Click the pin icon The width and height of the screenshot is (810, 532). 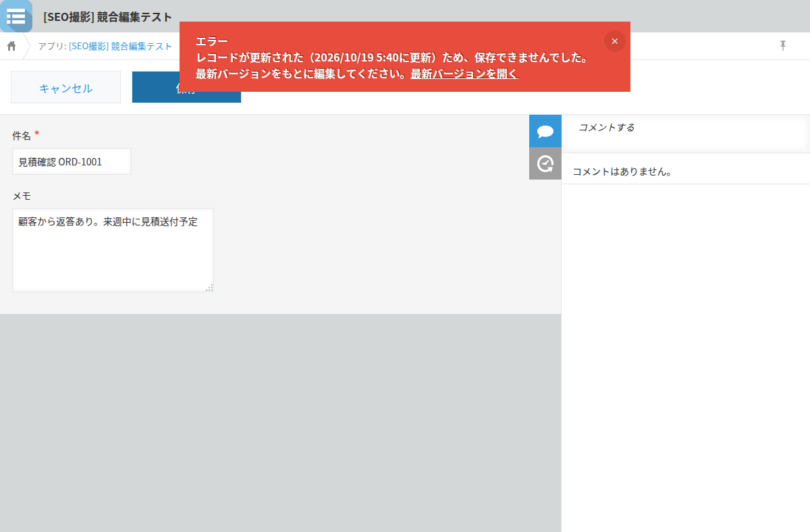[783, 45]
